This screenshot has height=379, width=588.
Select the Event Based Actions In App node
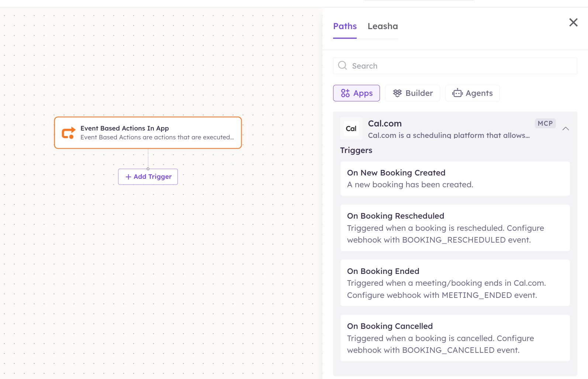click(x=148, y=133)
